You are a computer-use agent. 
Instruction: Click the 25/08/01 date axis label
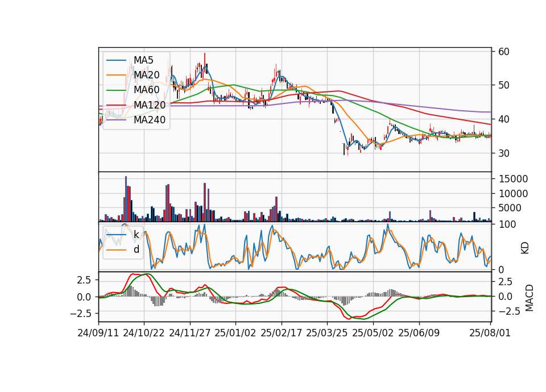point(490,333)
